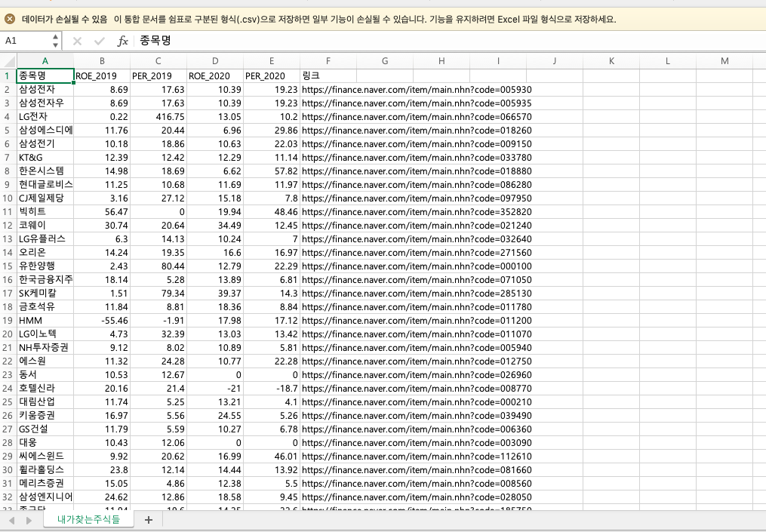This screenshot has width=766, height=532.
Task: Select cell 휠라홀딩스
Action: point(45,469)
